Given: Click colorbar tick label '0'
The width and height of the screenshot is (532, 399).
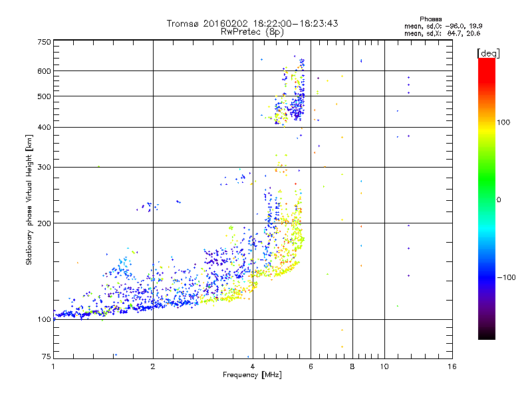Looking at the screenshot, I should coord(499,200).
